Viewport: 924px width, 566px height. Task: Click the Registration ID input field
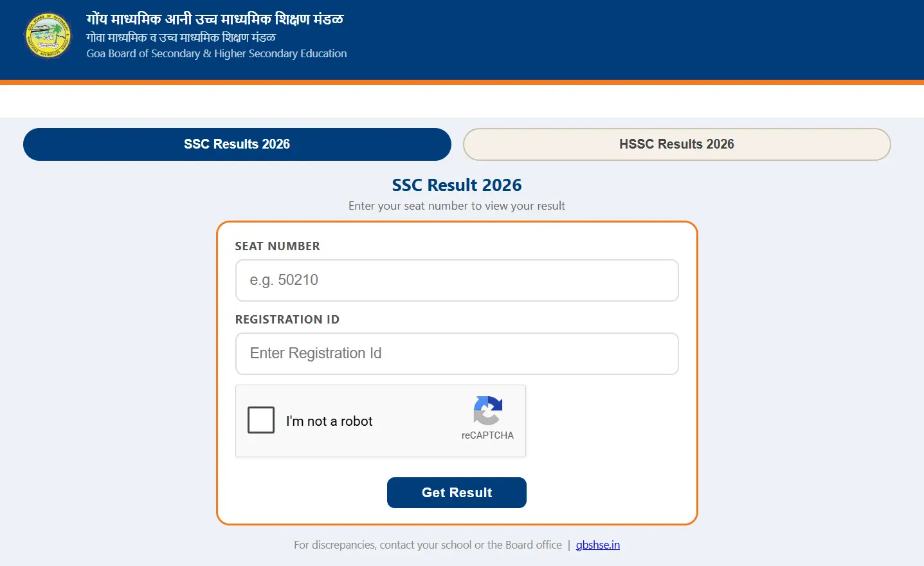(457, 354)
